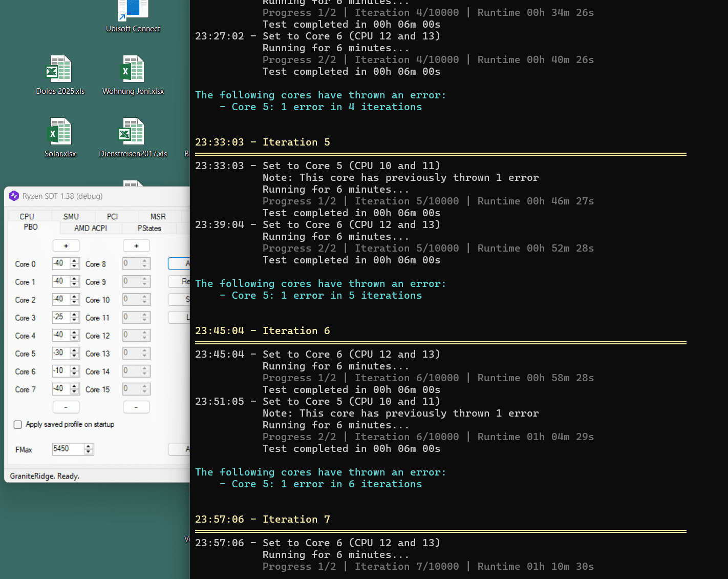Click the Ryzen SDT title bar icon
This screenshot has height=579, width=728.
[x=14, y=196]
